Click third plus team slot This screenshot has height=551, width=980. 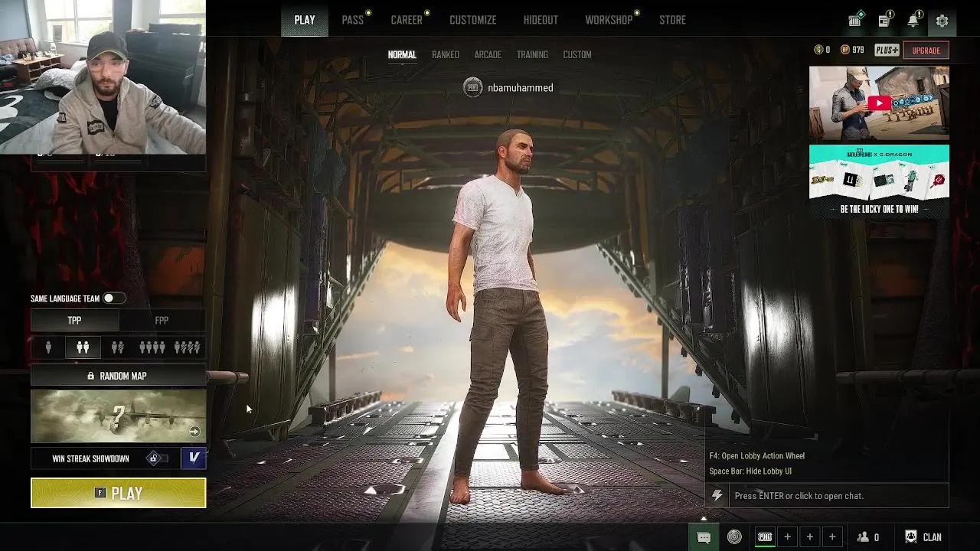coord(832,537)
